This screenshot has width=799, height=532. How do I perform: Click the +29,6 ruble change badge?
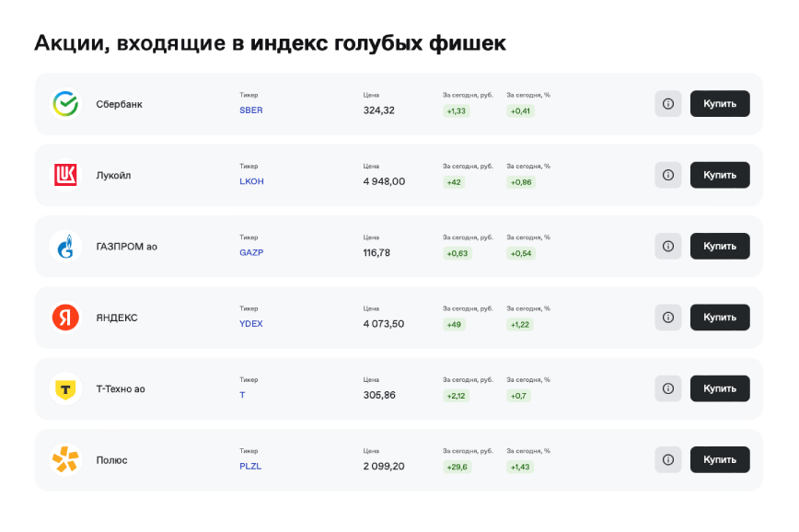(457, 467)
